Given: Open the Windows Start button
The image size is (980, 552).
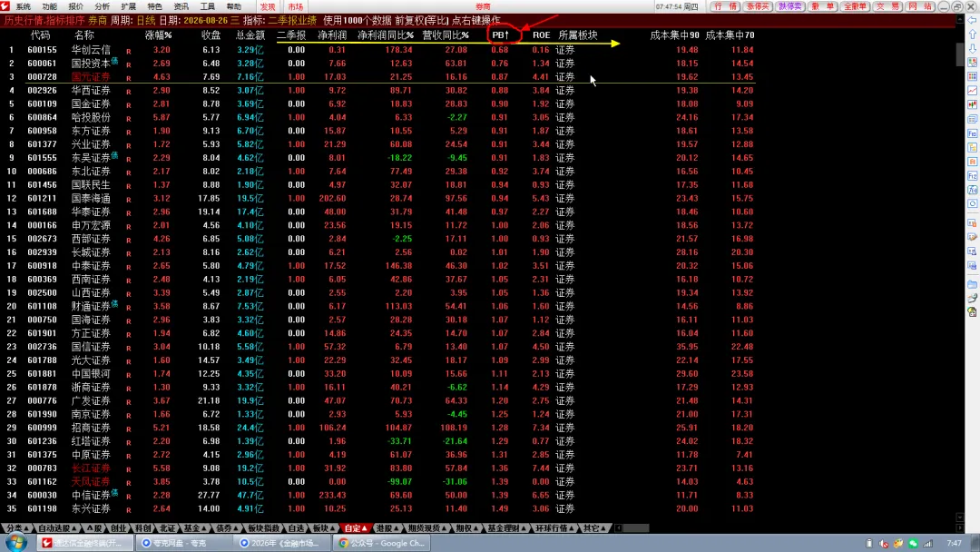Looking at the screenshot, I should (15, 543).
